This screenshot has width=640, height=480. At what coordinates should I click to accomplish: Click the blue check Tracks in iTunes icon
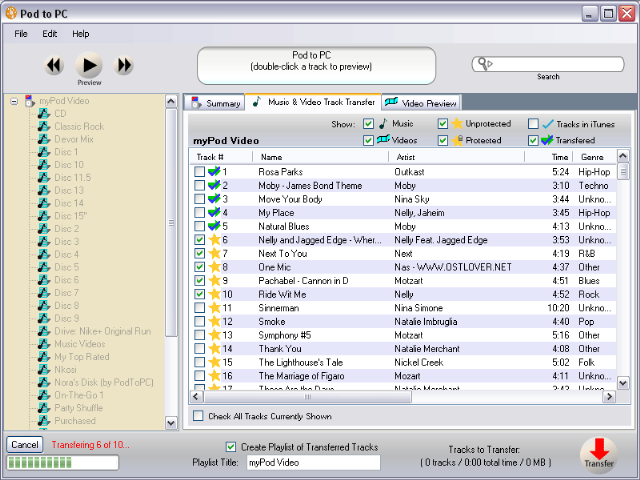coord(548,124)
